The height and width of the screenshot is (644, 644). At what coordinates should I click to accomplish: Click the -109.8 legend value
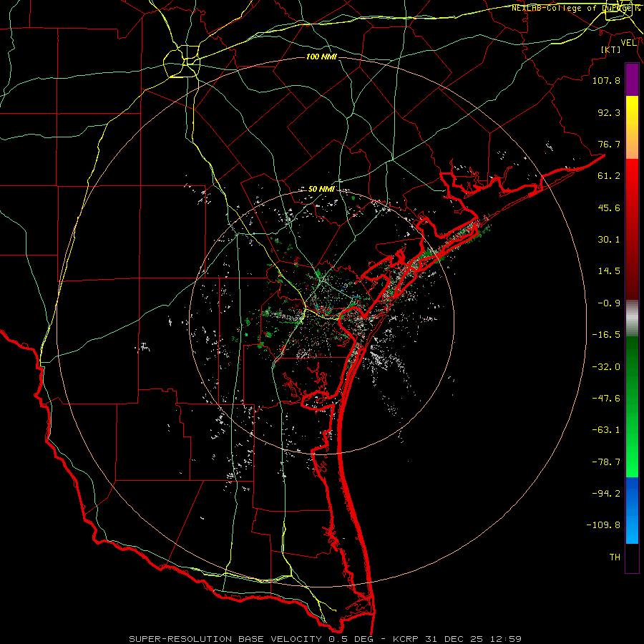[x=603, y=525]
